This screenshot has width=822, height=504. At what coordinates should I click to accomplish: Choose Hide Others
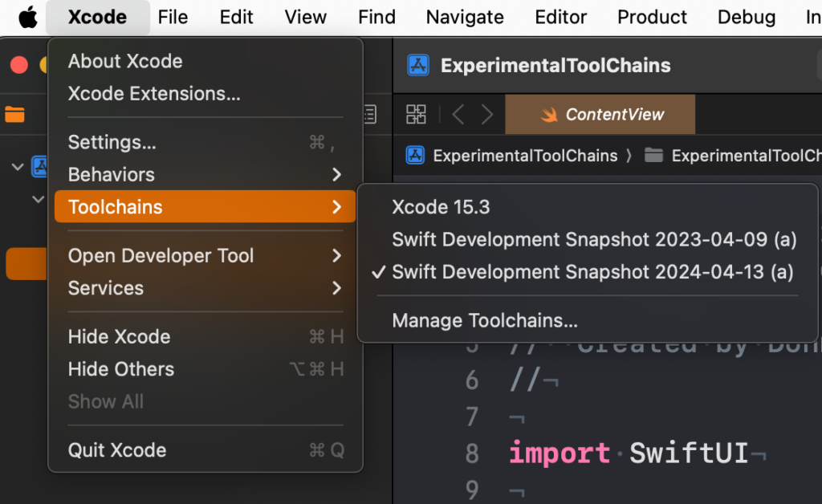click(205, 369)
